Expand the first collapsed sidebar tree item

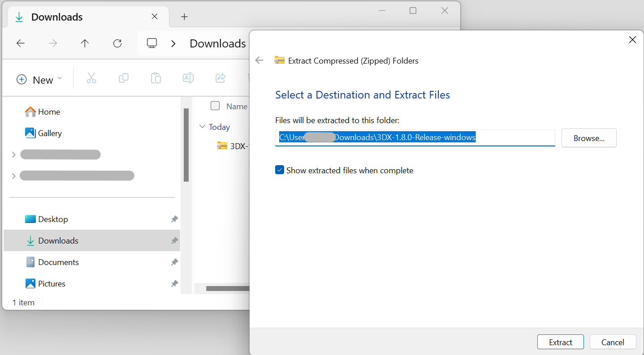[13, 154]
